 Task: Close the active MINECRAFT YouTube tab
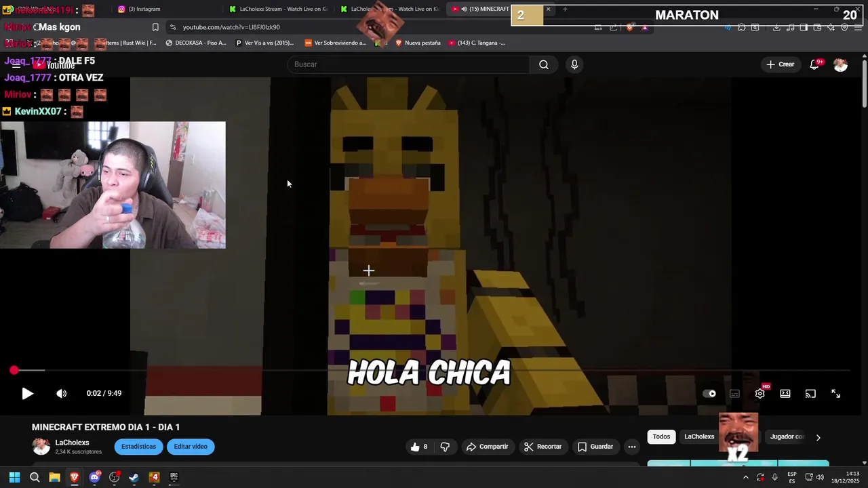point(548,9)
